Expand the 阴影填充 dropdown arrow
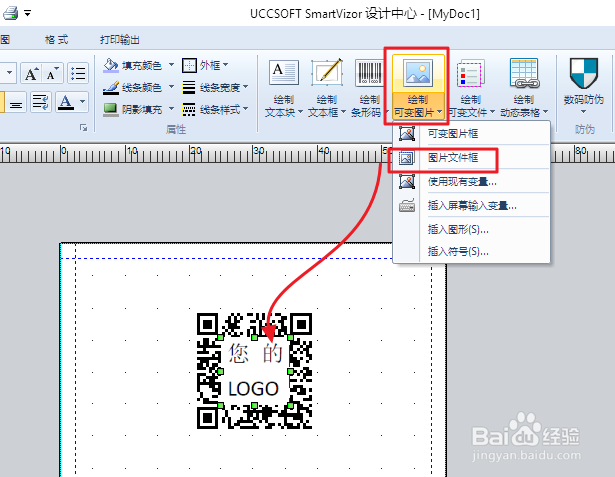The width and height of the screenshot is (615, 477). [x=171, y=109]
